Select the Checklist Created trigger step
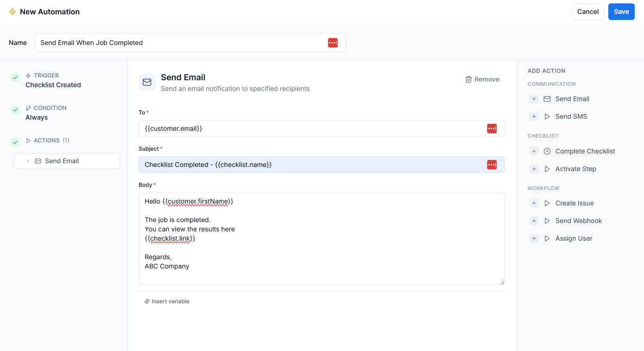Screen dimensions: 644x351 (x=53, y=85)
